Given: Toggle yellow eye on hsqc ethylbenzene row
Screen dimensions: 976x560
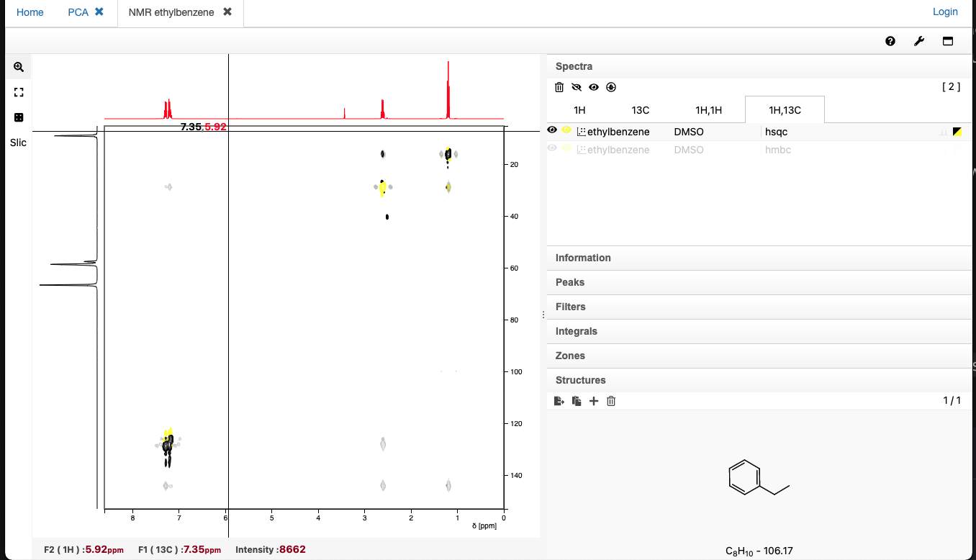Looking at the screenshot, I should click(566, 130).
